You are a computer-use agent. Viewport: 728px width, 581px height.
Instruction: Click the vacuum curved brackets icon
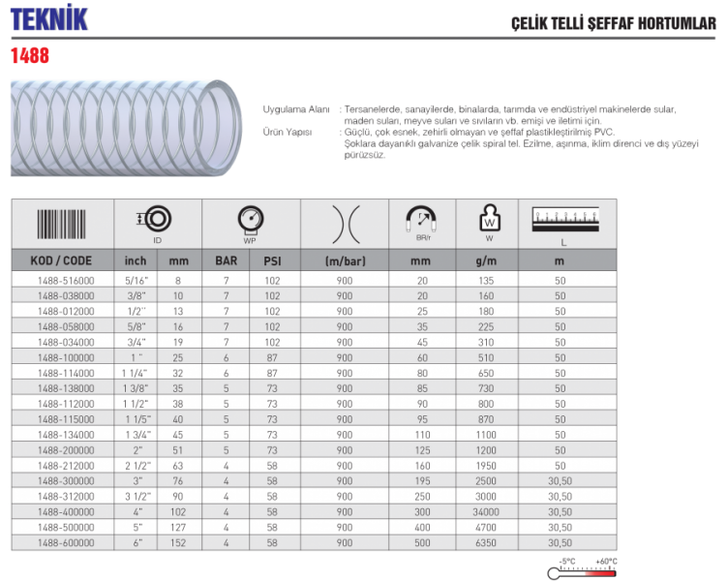344,224
